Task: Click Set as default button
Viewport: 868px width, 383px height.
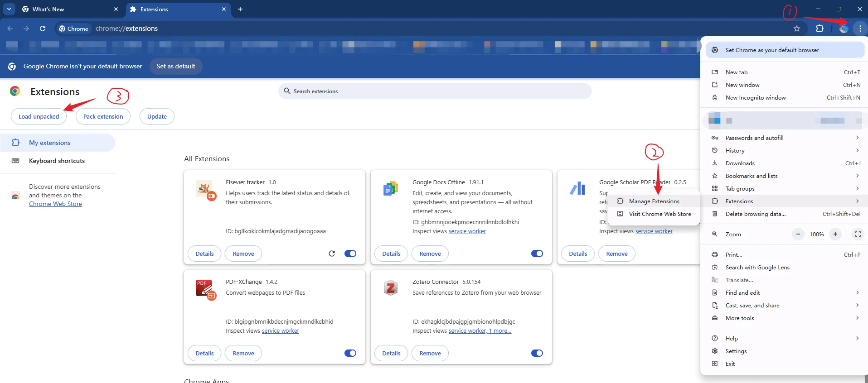Action: coord(176,66)
